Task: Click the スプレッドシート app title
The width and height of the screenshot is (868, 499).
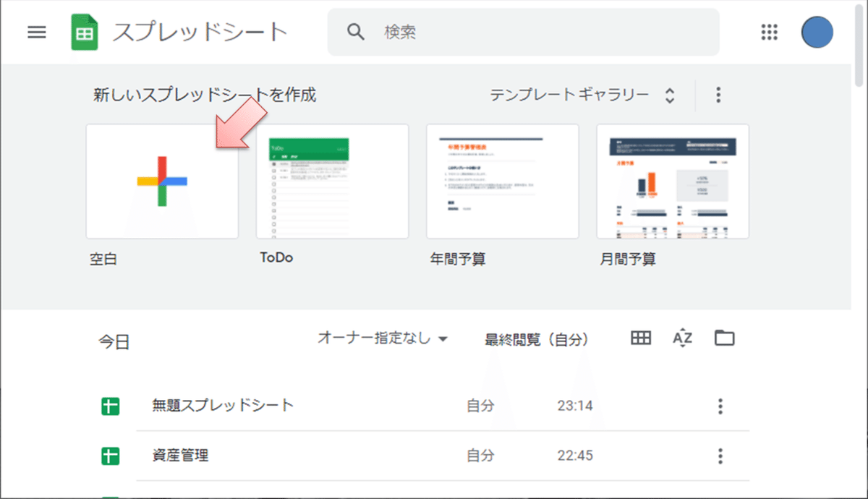Action: (200, 33)
